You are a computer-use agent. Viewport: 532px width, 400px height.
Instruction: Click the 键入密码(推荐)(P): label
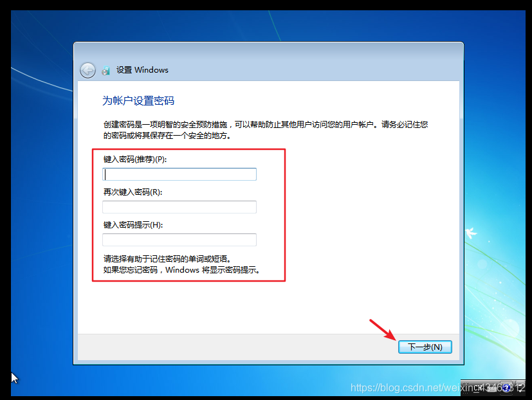135,159
